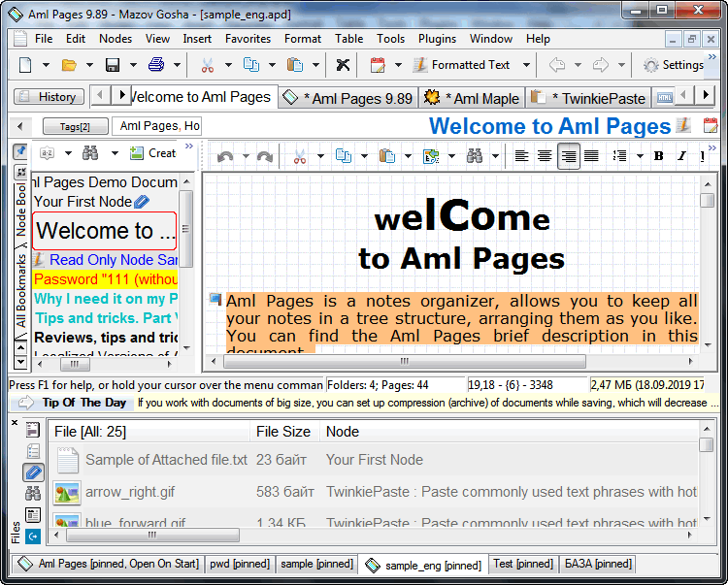Open the Nodes menu
The height and width of the screenshot is (585, 728).
[116, 39]
